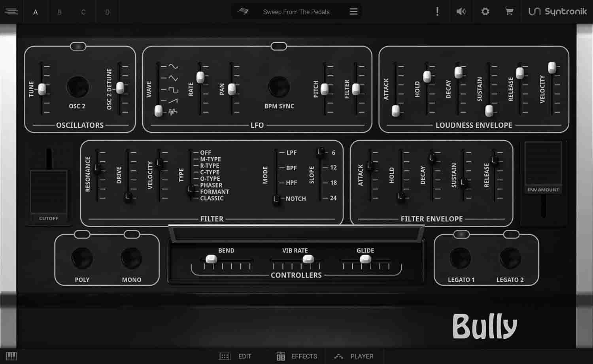593x364 pixels.
Task: Switch to part D tab
Action: click(x=107, y=12)
